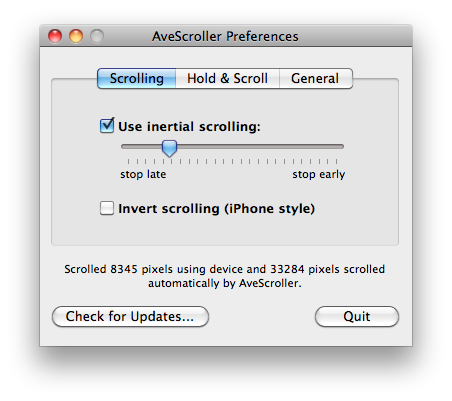The height and width of the screenshot is (401, 452).
Task: Click slider track at the stop late end
Action: 125,146
